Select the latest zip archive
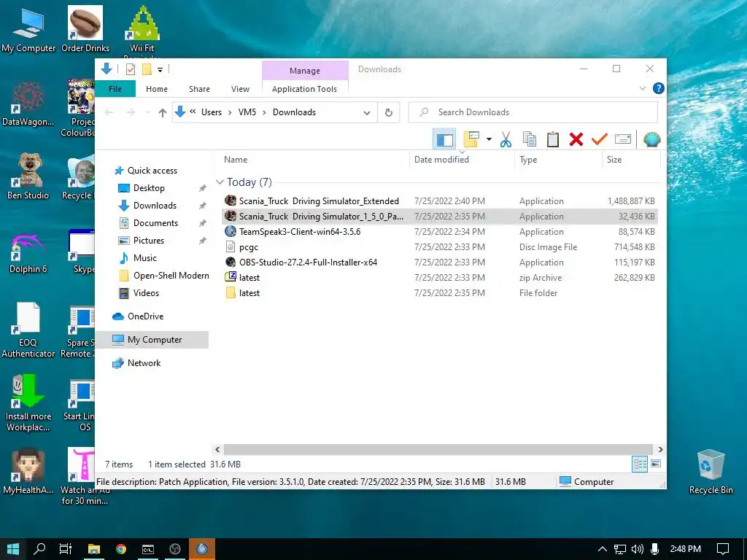Image resolution: width=747 pixels, height=560 pixels. tap(440, 277)
